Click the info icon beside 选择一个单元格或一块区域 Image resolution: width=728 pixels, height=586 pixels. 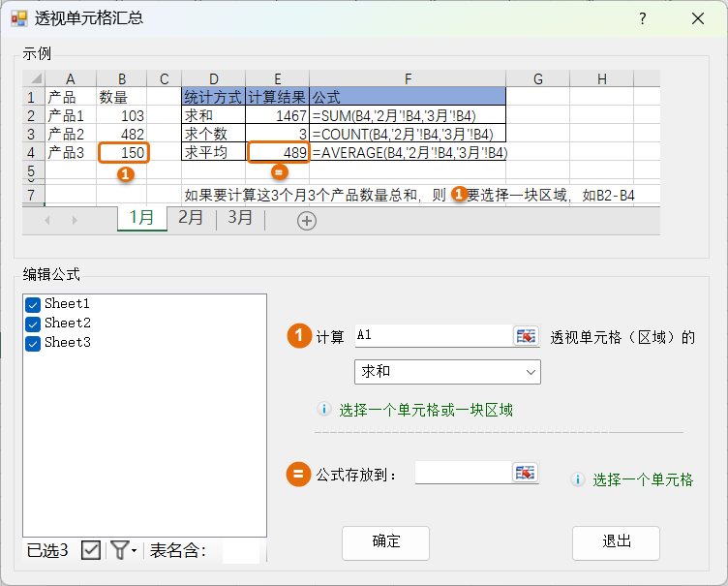pos(324,410)
